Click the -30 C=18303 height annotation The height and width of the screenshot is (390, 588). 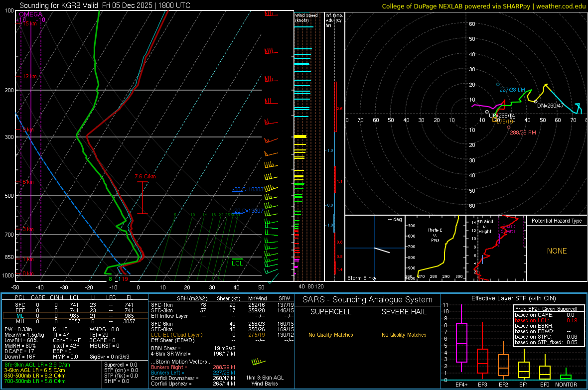pyautogui.click(x=248, y=189)
